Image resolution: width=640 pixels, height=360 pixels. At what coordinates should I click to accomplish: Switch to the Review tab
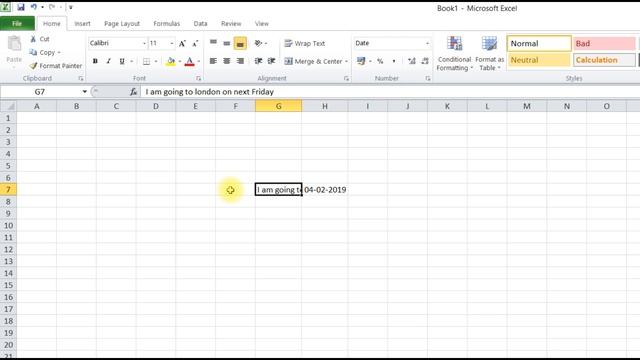coord(231,24)
